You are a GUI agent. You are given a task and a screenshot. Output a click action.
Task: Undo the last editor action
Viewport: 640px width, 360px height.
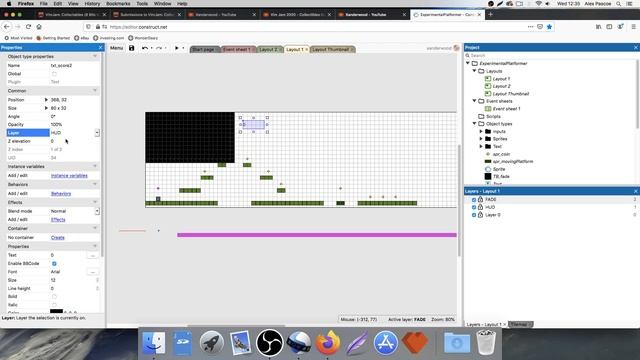click(145, 48)
